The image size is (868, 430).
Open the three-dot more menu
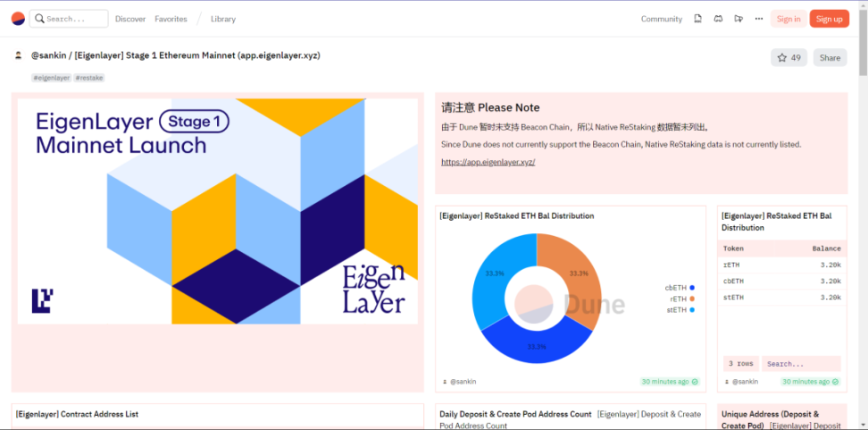click(759, 19)
